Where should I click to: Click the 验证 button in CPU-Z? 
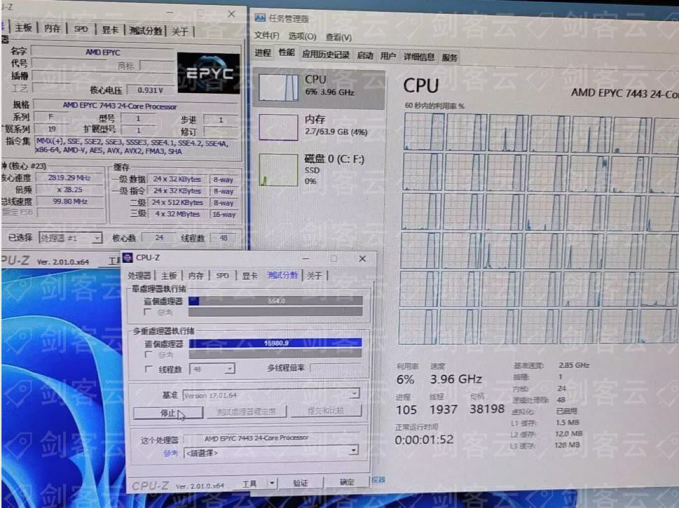click(x=301, y=483)
